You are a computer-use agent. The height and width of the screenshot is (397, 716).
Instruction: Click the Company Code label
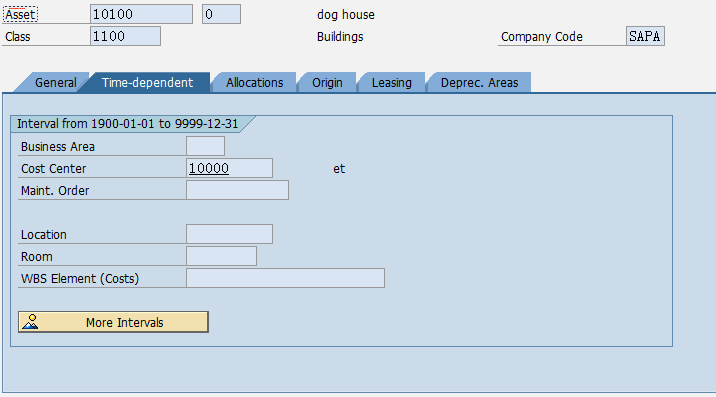(x=542, y=37)
